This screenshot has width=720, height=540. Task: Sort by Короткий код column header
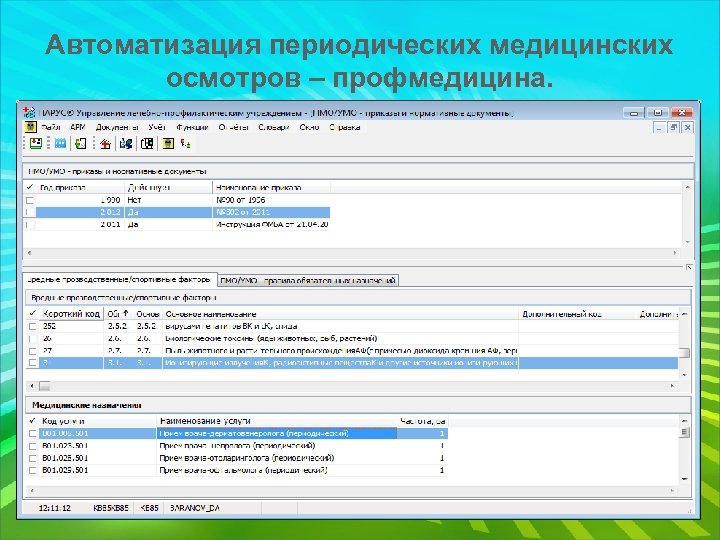coord(71,314)
